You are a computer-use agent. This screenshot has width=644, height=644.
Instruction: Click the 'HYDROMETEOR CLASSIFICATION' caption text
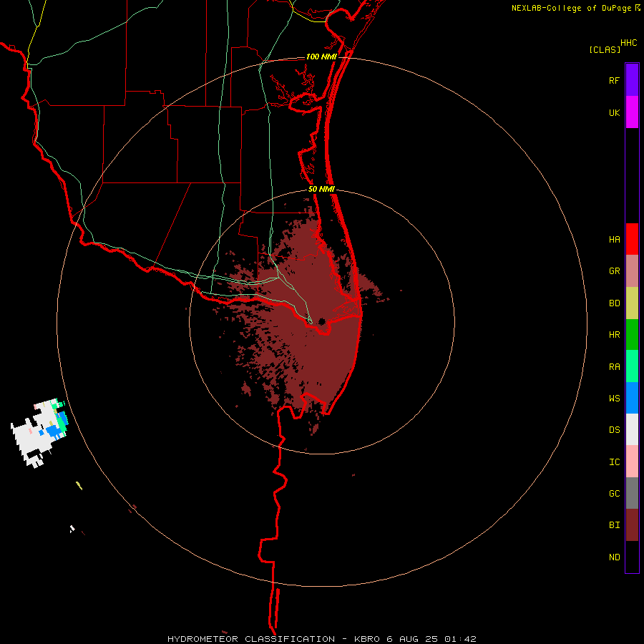coord(250,639)
